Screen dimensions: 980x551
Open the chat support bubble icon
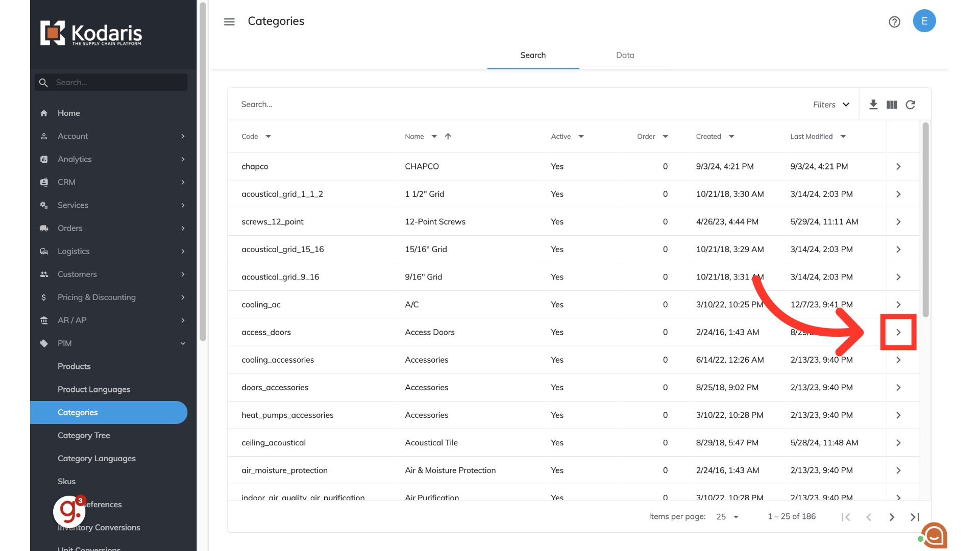click(934, 535)
